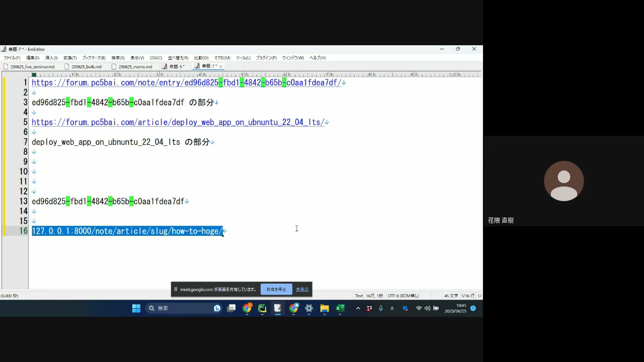Open the UTF-8 encoding selector in status bar
The width and height of the screenshot is (644, 362).
[403, 296]
